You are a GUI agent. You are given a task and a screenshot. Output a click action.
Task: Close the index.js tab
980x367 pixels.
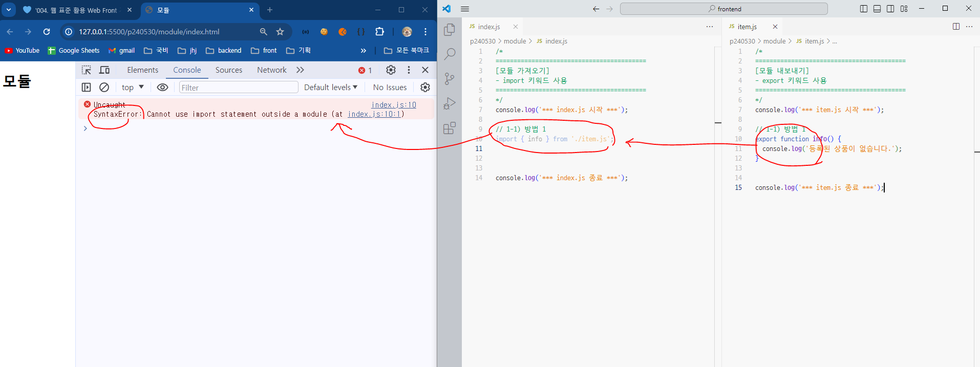point(516,27)
